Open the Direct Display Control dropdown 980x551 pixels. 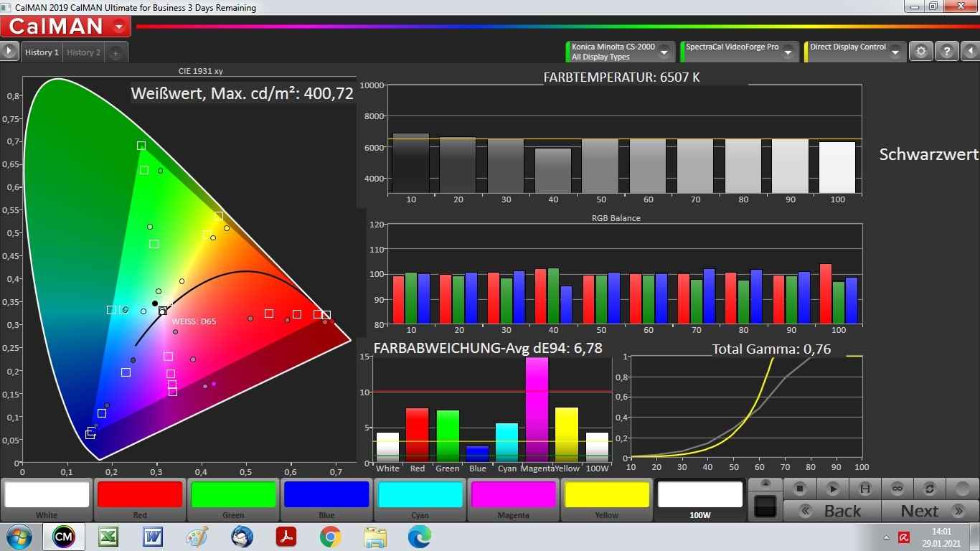(x=895, y=52)
